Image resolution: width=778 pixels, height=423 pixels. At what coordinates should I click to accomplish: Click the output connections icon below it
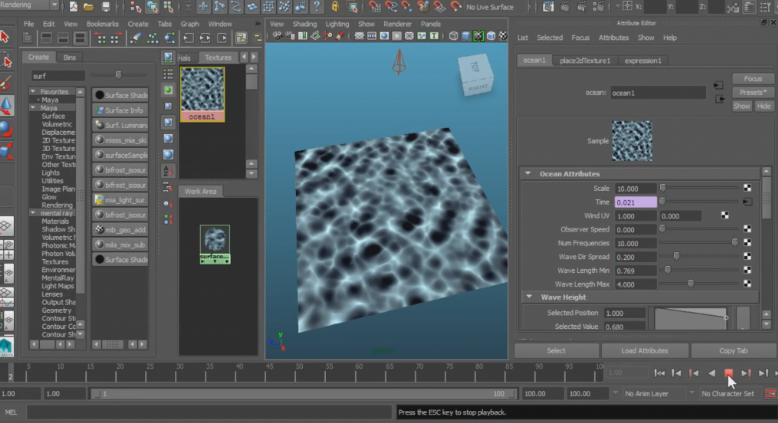(x=719, y=99)
